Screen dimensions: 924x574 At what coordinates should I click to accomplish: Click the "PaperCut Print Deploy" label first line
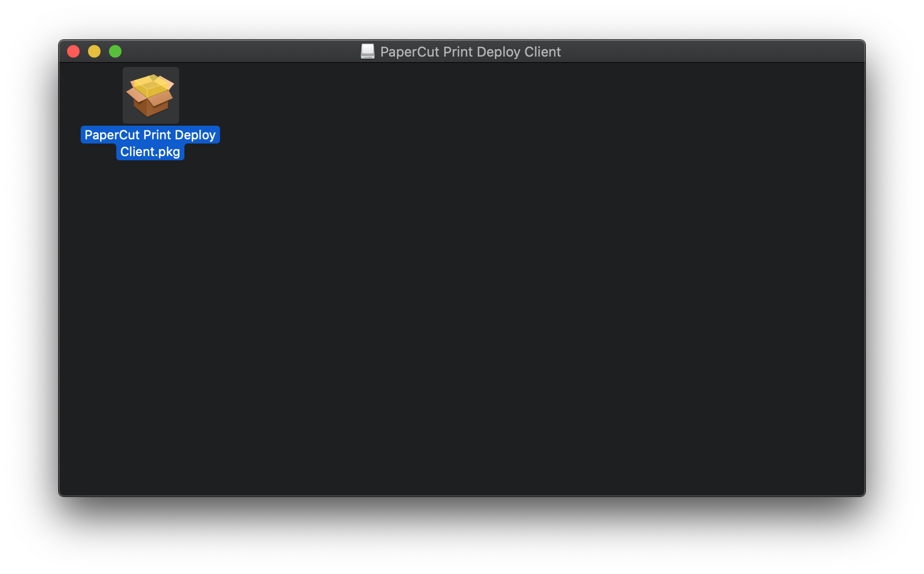click(x=150, y=135)
